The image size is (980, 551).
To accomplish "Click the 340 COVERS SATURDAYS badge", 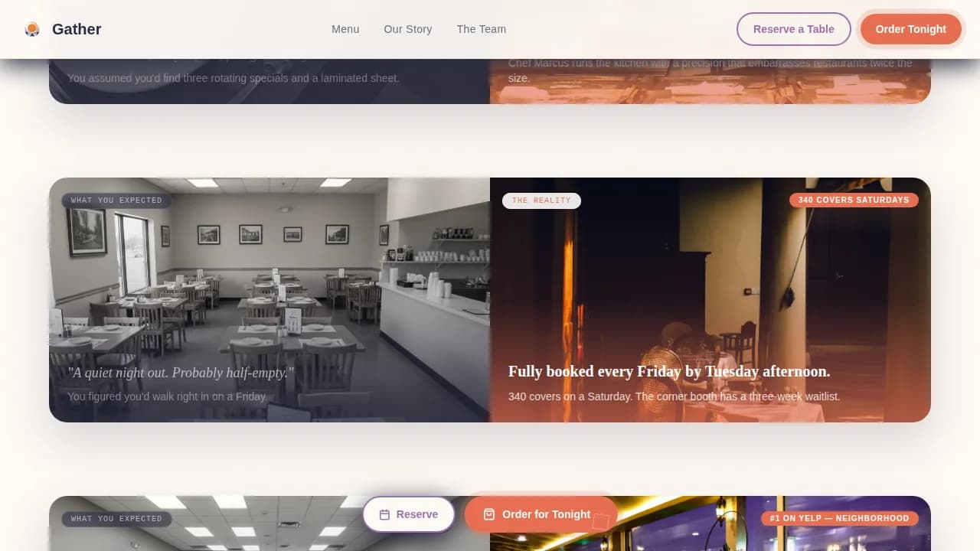I will point(854,201).
